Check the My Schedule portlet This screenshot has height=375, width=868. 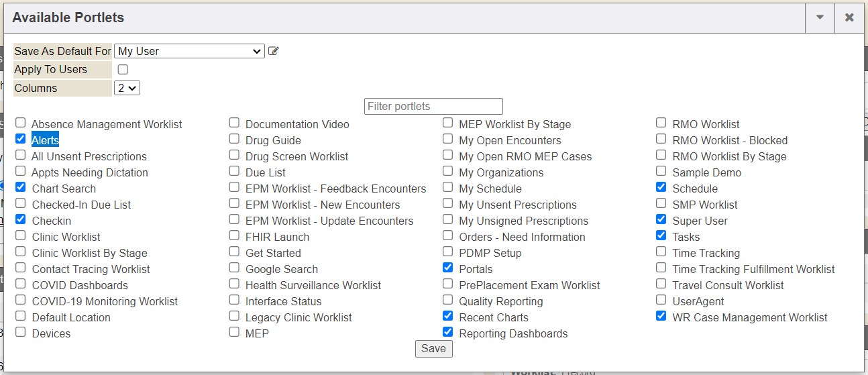448,187
